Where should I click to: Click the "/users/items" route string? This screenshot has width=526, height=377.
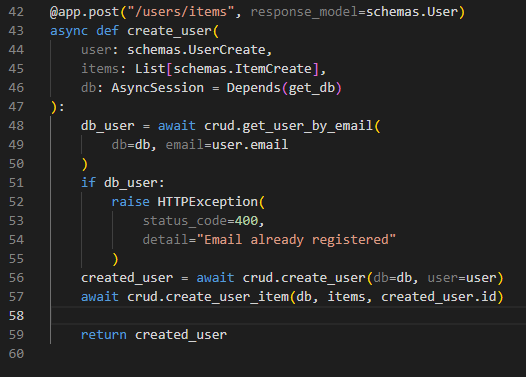(181, 12)
